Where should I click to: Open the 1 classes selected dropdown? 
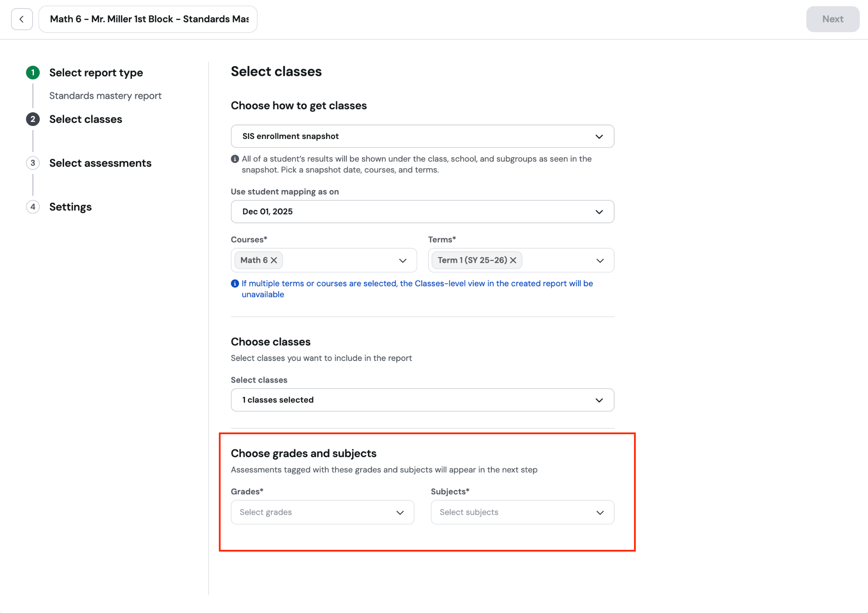[423, 400]
